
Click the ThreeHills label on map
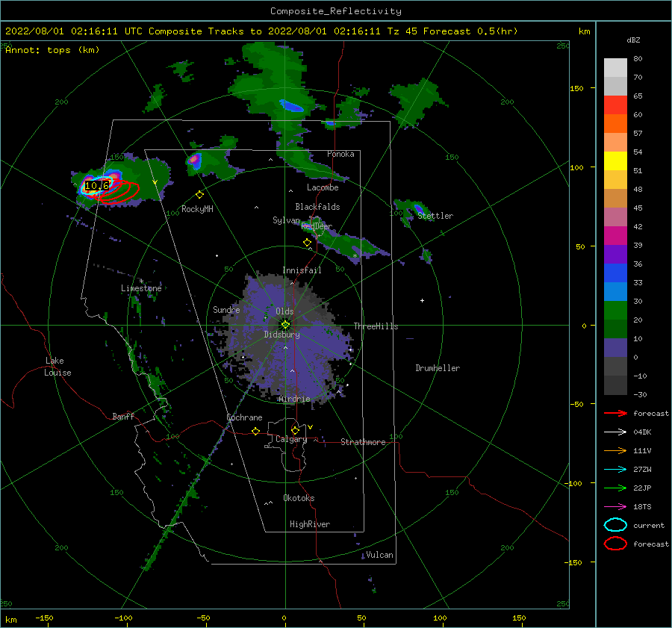click(376, 326)
